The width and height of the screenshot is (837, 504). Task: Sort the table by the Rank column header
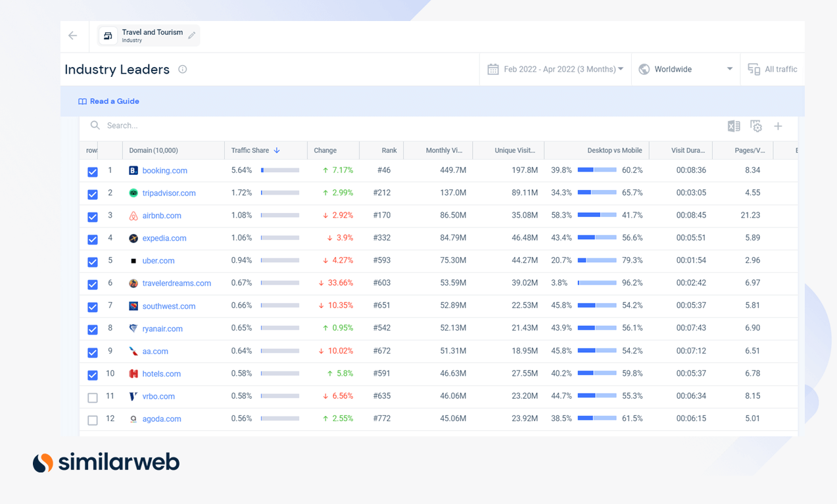coord(389,150)
